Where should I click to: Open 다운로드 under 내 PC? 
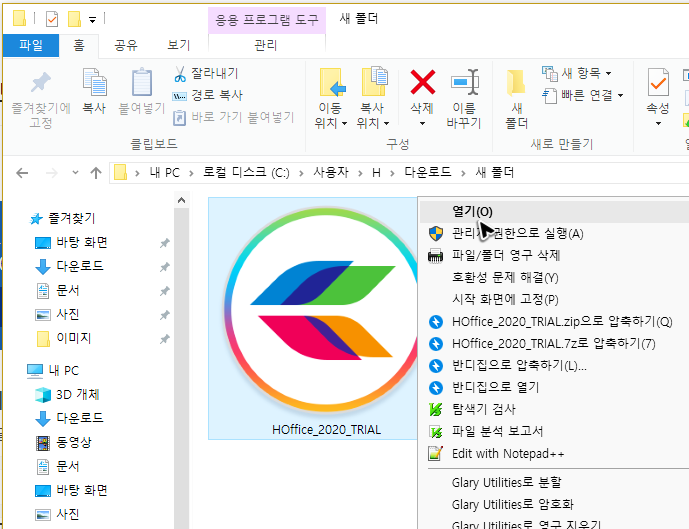(x=80, y=418)
